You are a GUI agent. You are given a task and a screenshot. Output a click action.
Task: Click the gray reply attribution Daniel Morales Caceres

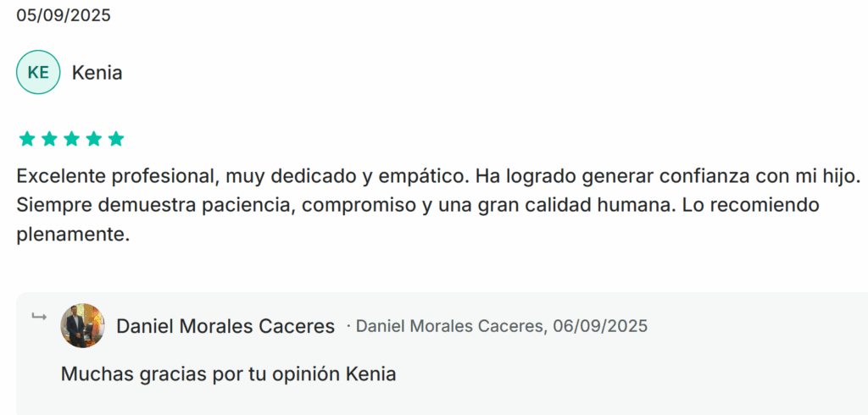point(450,326)
